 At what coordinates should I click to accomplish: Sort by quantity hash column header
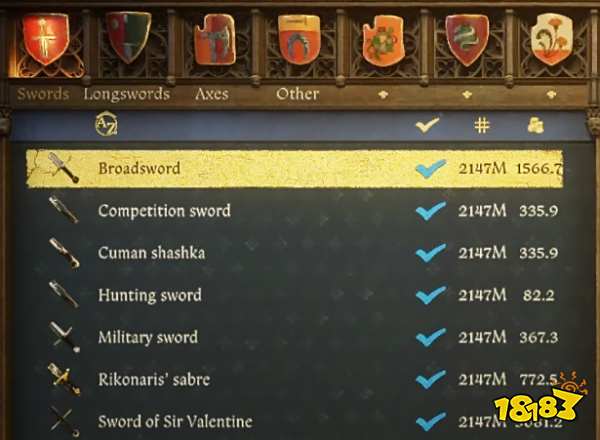coord(482,125)
